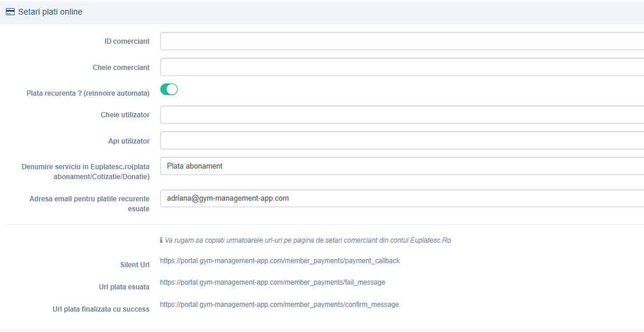This screenshot has height=332, width=644.
Task: Click the Setari plati online header title
Action: click(x=50, y=12)
